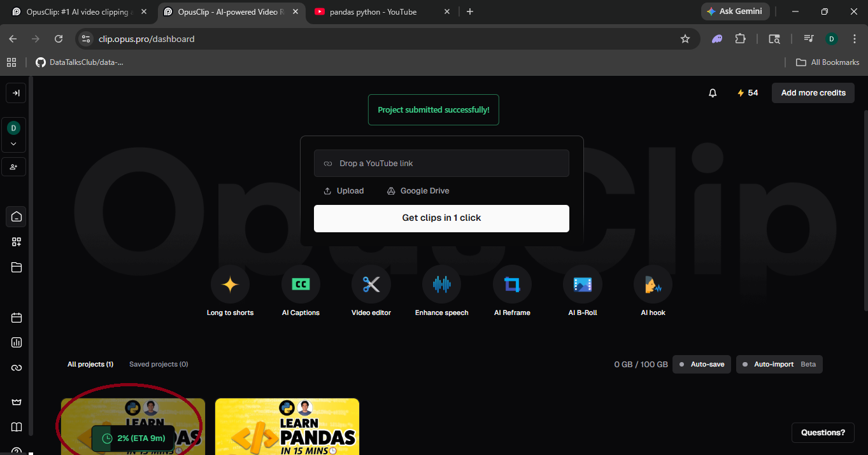This screenshot has width=868, height=455.
Task: Open the second Learn Pandas project thumbnail
Action: point(287,426)
